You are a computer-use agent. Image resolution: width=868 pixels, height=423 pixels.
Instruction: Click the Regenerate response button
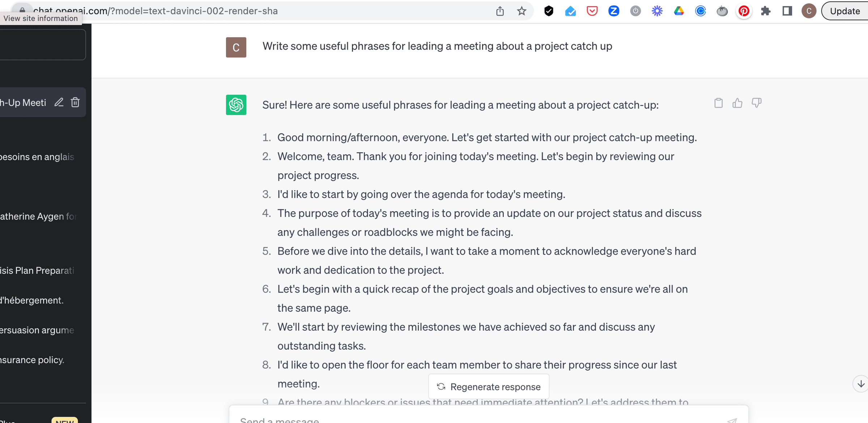[489, 386]
